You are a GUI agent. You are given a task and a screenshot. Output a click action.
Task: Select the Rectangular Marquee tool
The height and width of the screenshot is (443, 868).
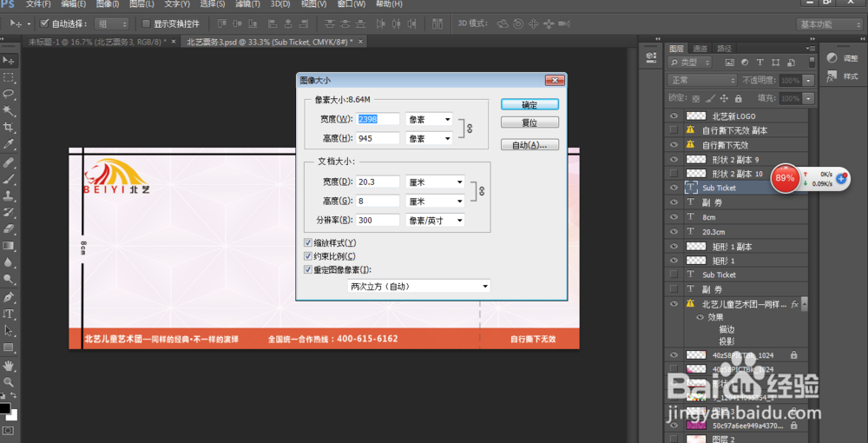[x=9, y=77]
